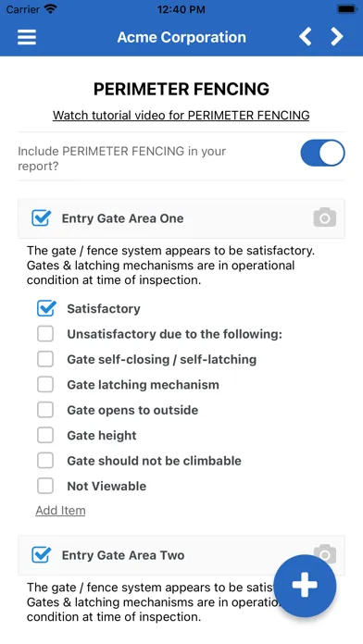
Task: Check Gate self-closing / self-latching option
Action: [x=45, y=359]
